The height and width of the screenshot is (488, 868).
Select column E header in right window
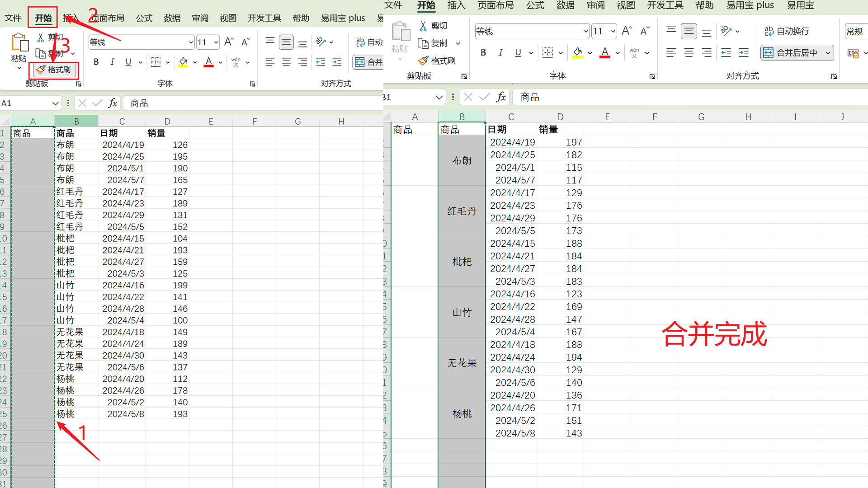(607, 117)
